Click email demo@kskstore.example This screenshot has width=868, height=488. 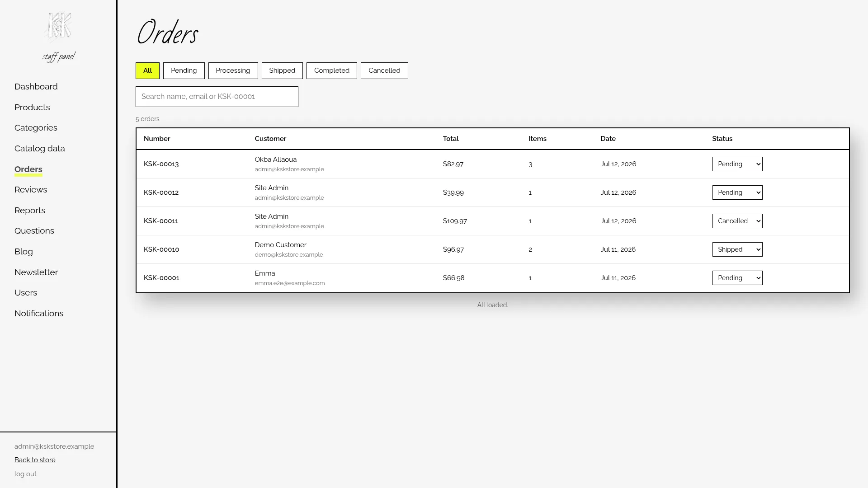(289, 255)
